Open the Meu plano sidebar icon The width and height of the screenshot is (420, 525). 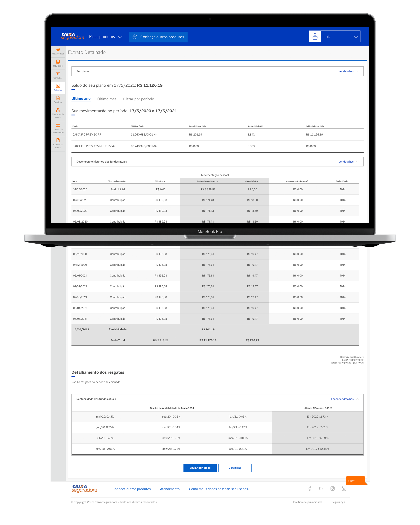tap(58, 62)
